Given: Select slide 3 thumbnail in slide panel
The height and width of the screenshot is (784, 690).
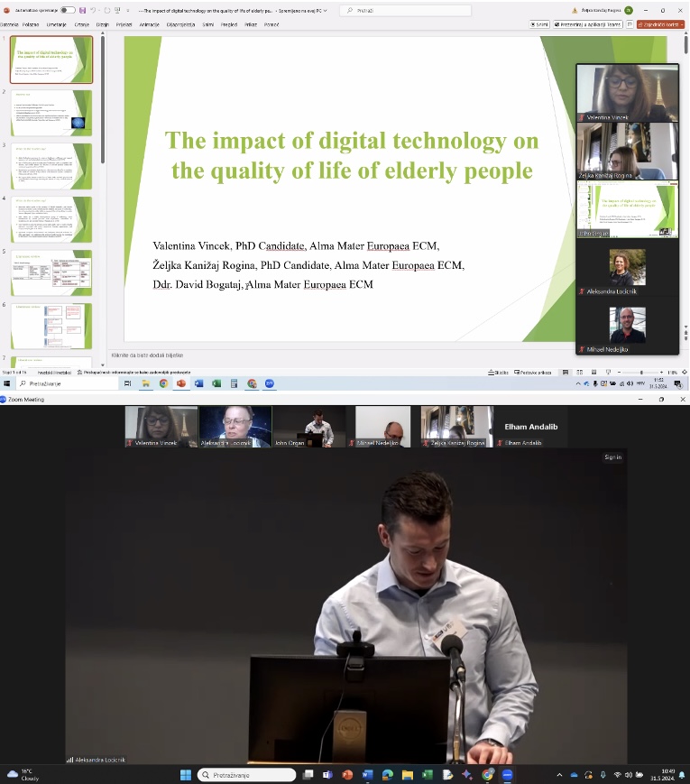Looking at the screenshot, I should [51, 167].
